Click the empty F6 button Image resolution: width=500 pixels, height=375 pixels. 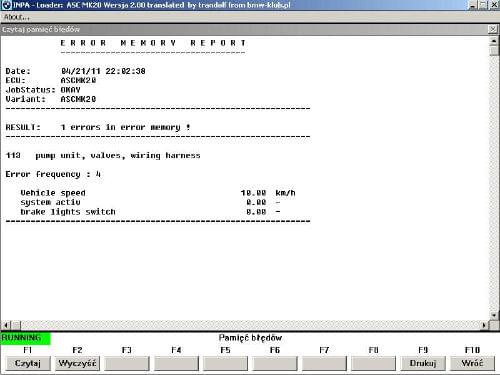[x=275, y=363]
